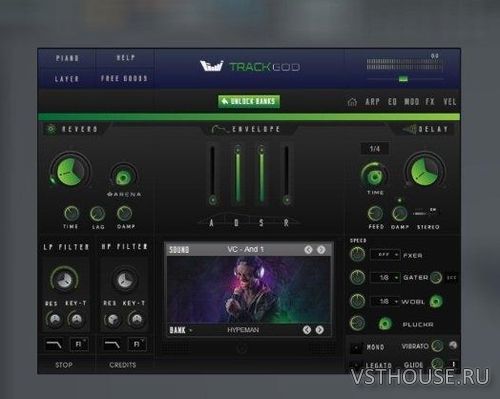Viewport: 500px width, 399px height.
Task: Click the LP Filter Res knob
Action: point(54,319)
